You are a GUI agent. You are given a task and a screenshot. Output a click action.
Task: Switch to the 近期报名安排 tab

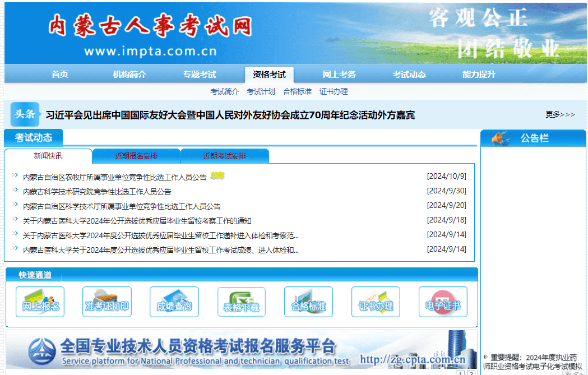(x=136, y=156)
